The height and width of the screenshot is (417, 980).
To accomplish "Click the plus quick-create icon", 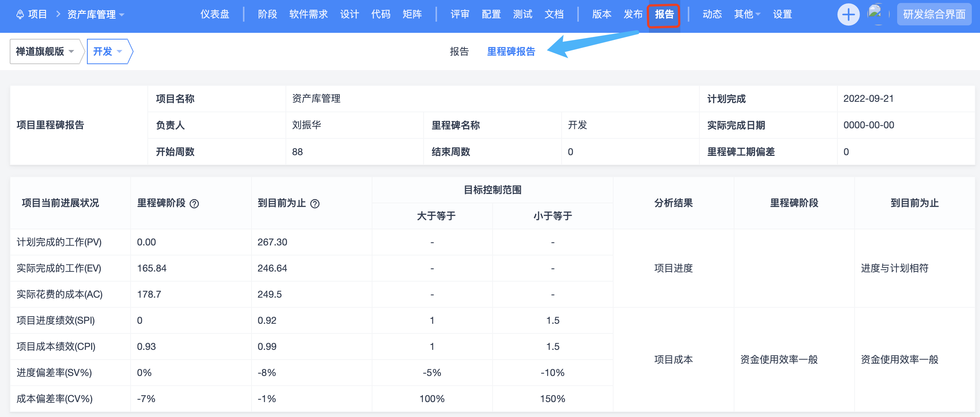I will (848, 15).
